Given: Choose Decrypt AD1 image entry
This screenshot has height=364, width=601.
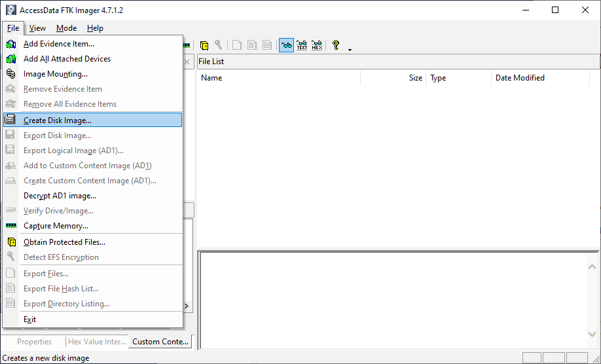Looking at the screenshot, I should pyautogui.click(x=92, y=195).
